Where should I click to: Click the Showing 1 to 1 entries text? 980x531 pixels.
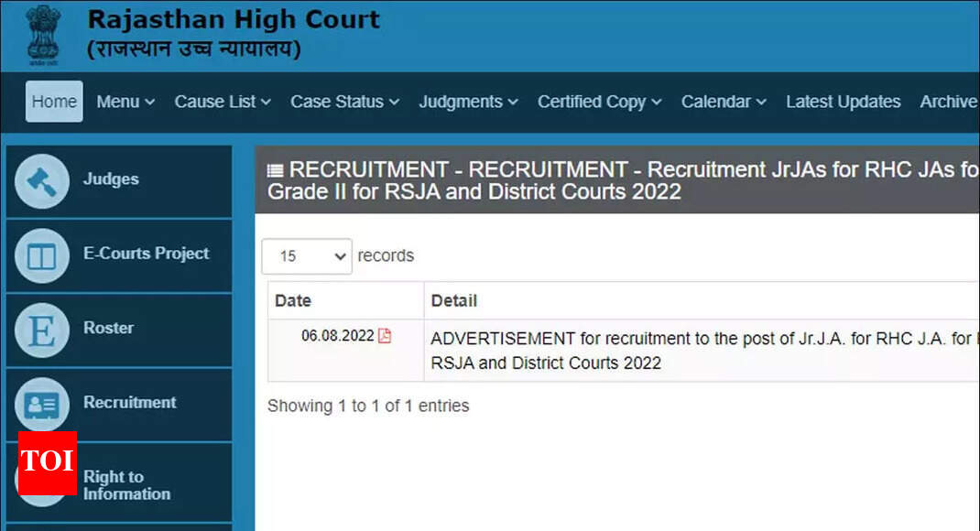(368, 406)
